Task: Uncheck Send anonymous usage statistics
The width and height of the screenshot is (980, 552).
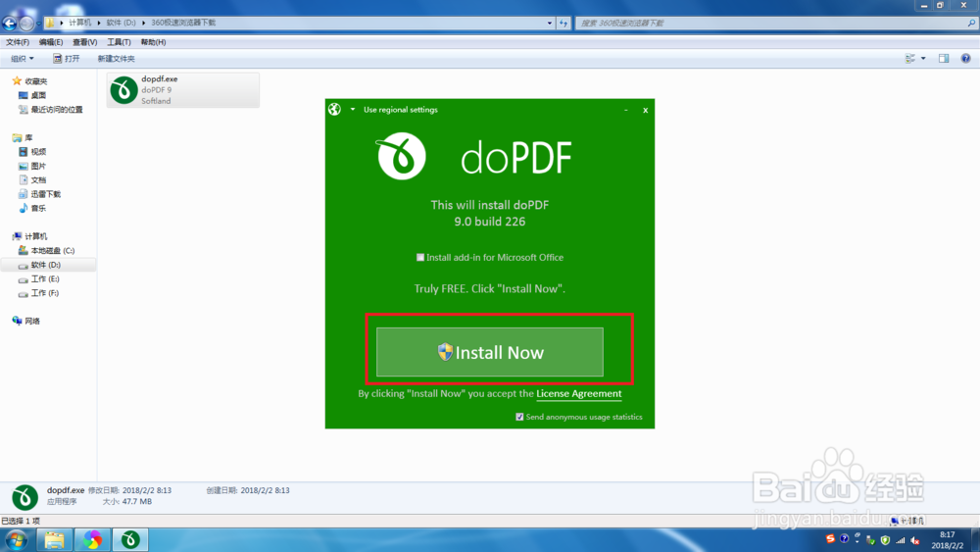Action: [519, 417]
